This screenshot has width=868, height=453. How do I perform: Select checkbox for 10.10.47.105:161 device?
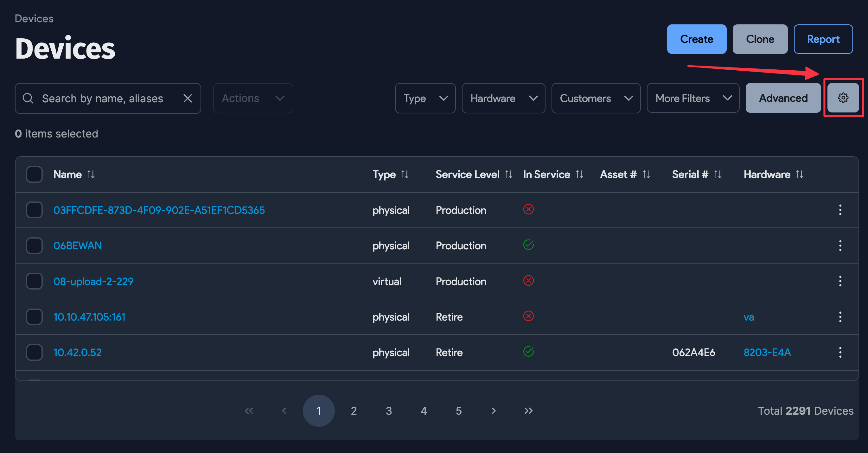click(34, 317)
